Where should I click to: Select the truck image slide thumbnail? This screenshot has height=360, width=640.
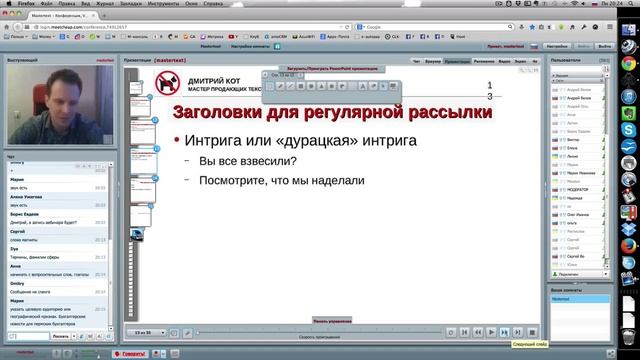(137, 234)
